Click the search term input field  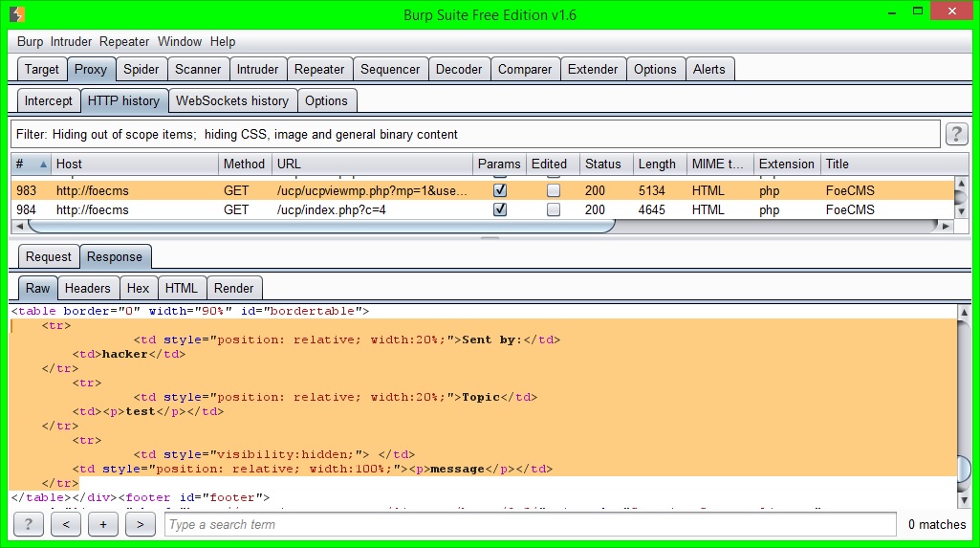pos(531,524)
